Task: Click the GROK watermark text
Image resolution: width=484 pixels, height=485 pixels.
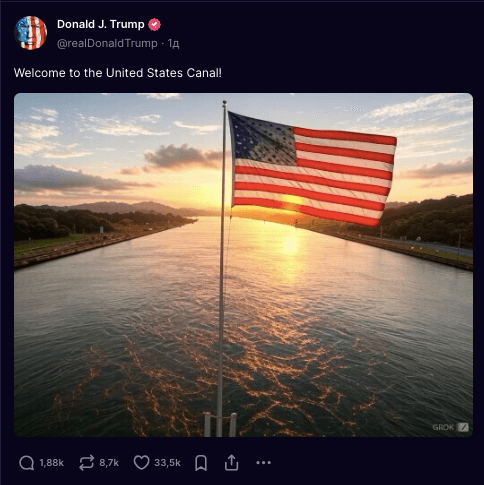Action: [443, 427]
